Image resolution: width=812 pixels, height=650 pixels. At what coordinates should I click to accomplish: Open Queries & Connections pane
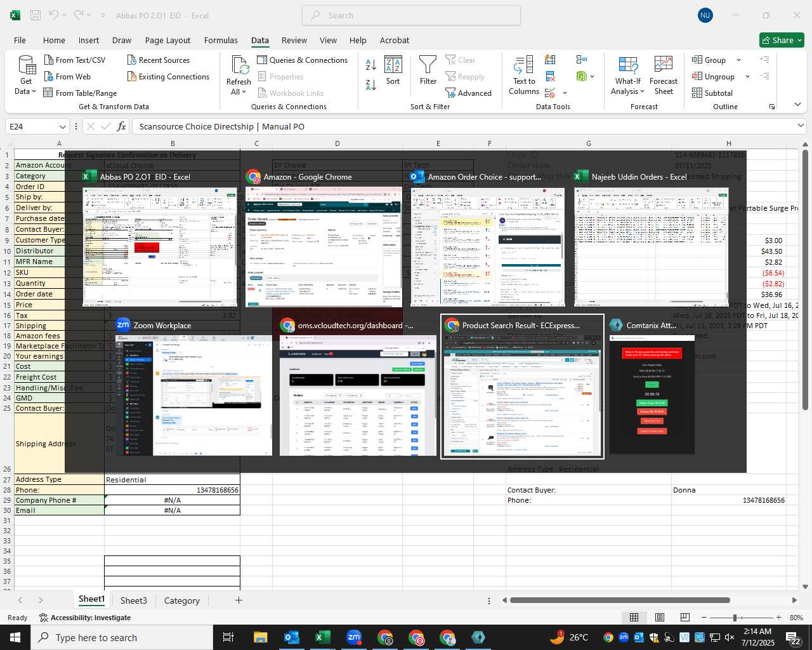click(303, 60)
